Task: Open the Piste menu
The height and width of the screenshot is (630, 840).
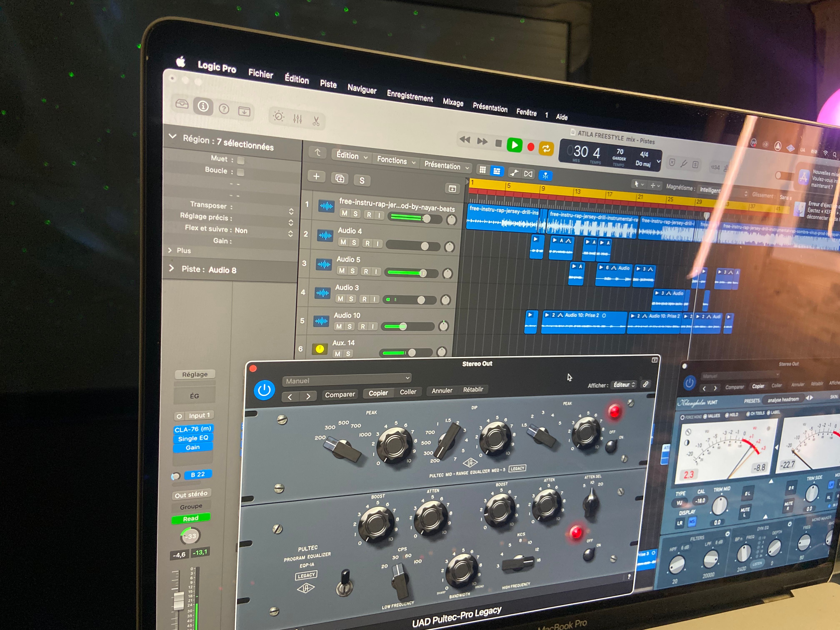Action: click(x=328, y=84)
